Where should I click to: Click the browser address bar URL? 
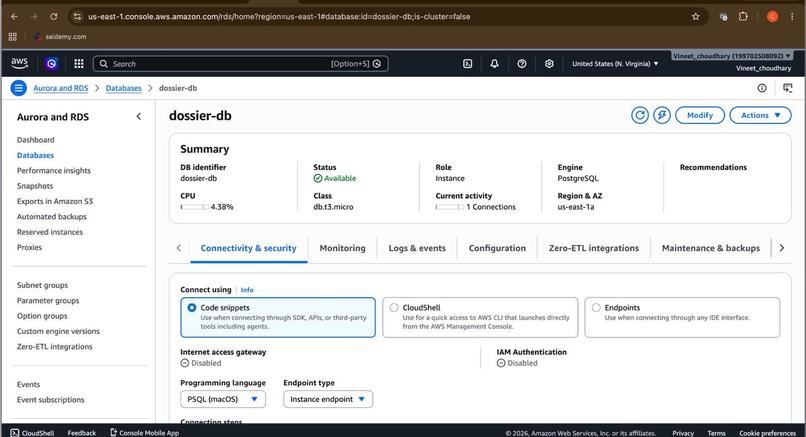coord(279,16)
